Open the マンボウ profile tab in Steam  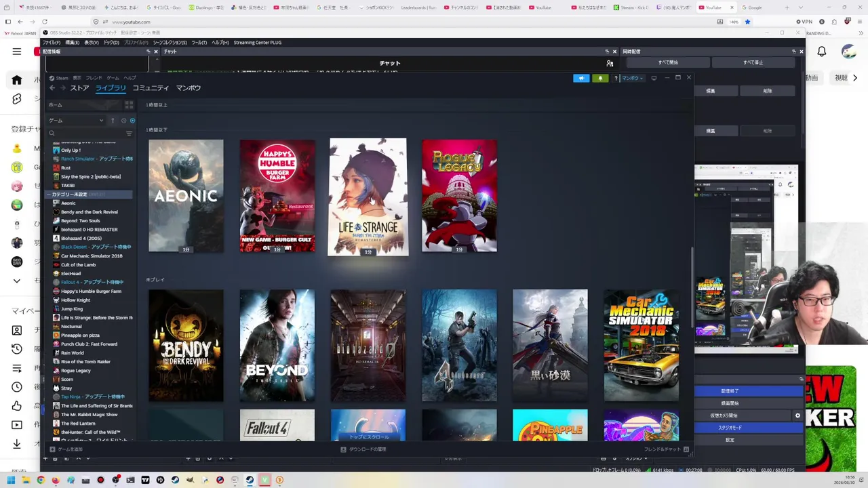click(x=189, y=88)
